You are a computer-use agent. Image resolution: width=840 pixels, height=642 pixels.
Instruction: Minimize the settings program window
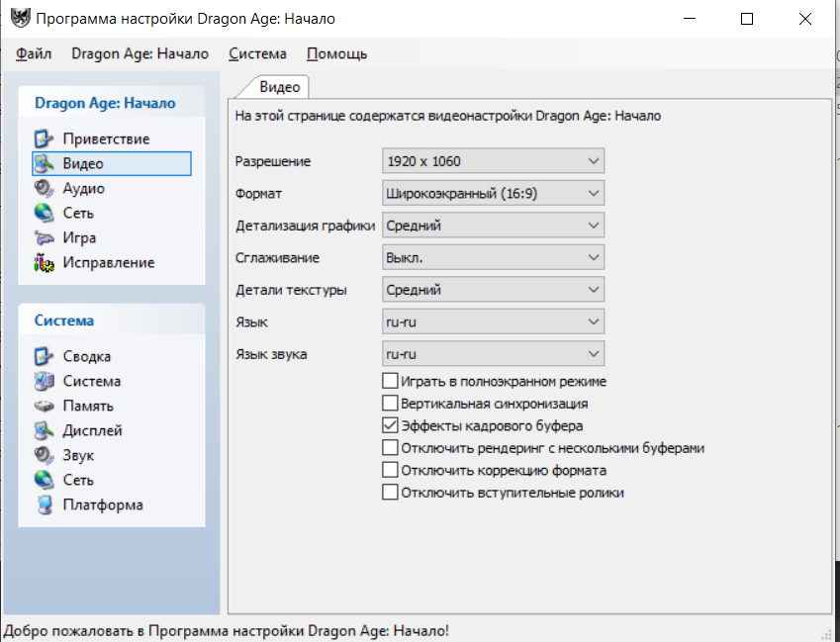tap(690, 19)
